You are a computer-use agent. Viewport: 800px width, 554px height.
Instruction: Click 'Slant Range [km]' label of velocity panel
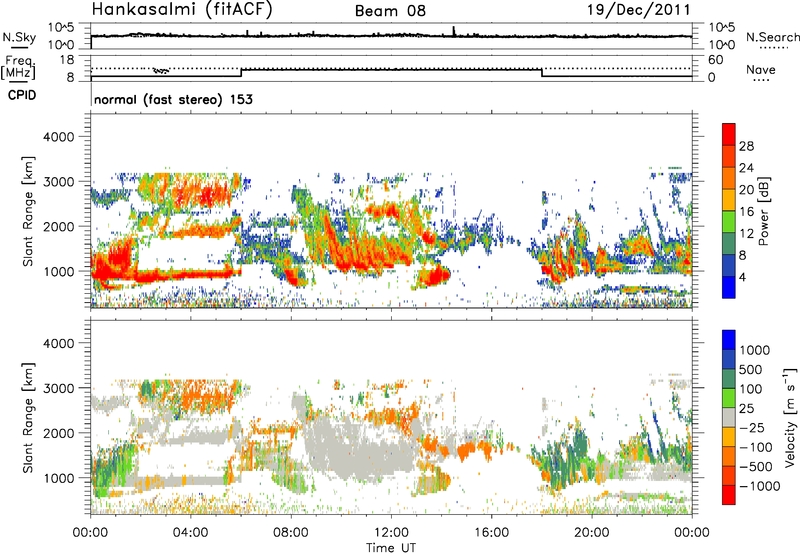point(28,417)
